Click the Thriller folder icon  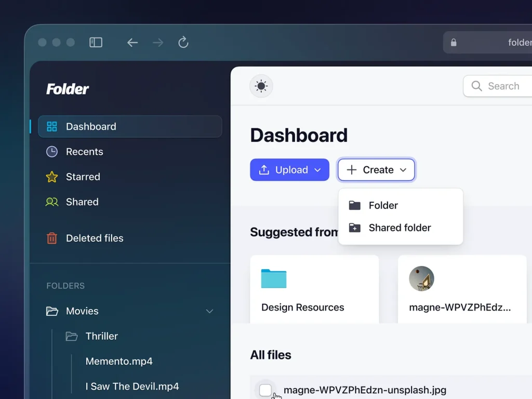[71, 336]
